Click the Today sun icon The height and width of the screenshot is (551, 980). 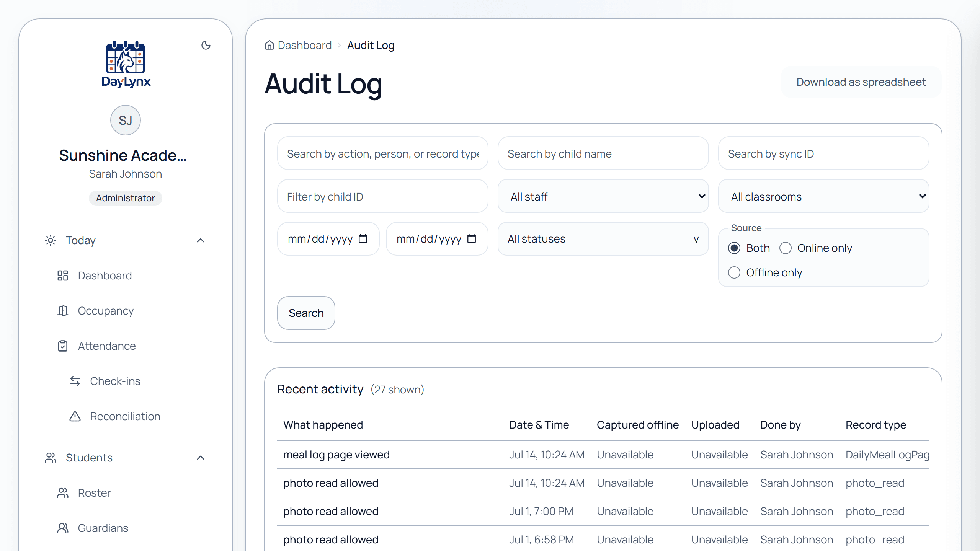[x=51, y=240]
